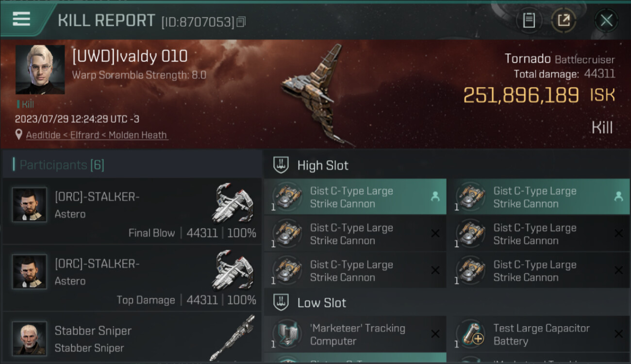Click the Low Slot shield icon
Viewport: 631px width, 364px height.
coord(281,302)
